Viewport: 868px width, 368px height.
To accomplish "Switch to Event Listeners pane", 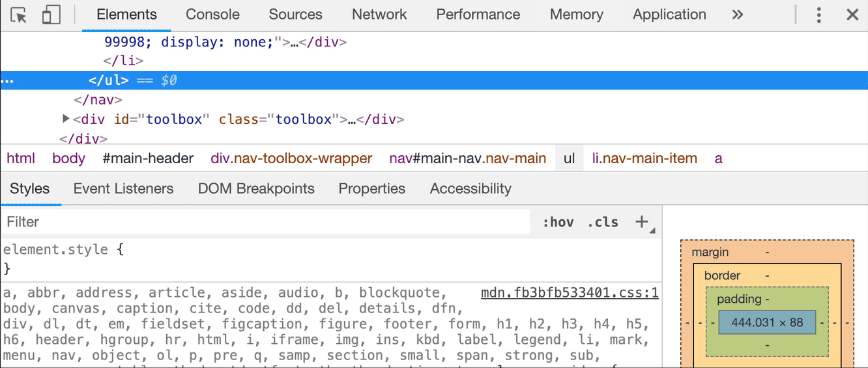I will point(123,189).
